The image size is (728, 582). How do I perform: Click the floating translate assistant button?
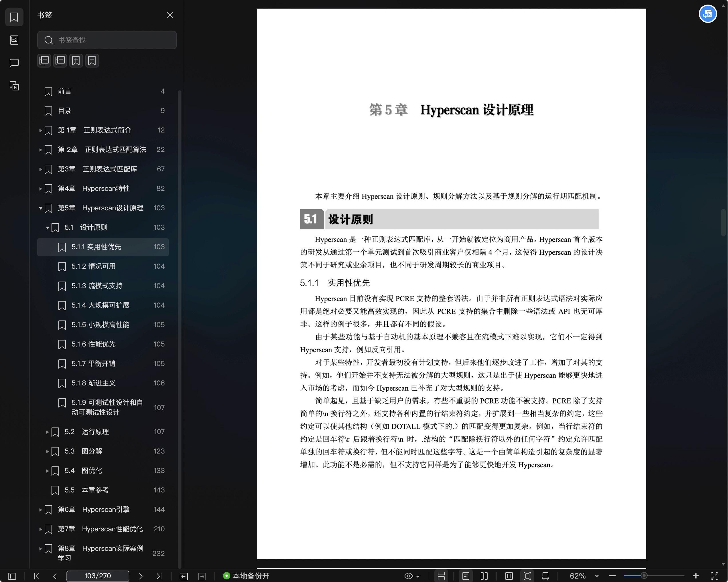click(708, 14)
